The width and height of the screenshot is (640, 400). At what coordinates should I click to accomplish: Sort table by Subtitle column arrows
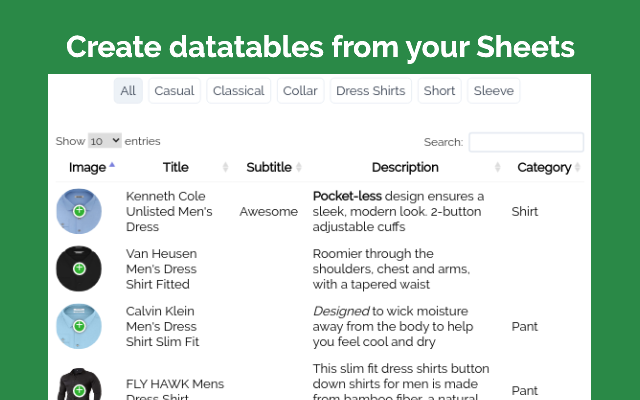point(299,168)
